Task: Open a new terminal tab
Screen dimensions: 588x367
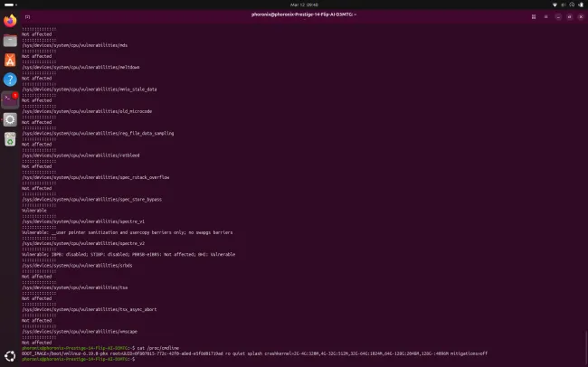Action: [x=27, y=16]
